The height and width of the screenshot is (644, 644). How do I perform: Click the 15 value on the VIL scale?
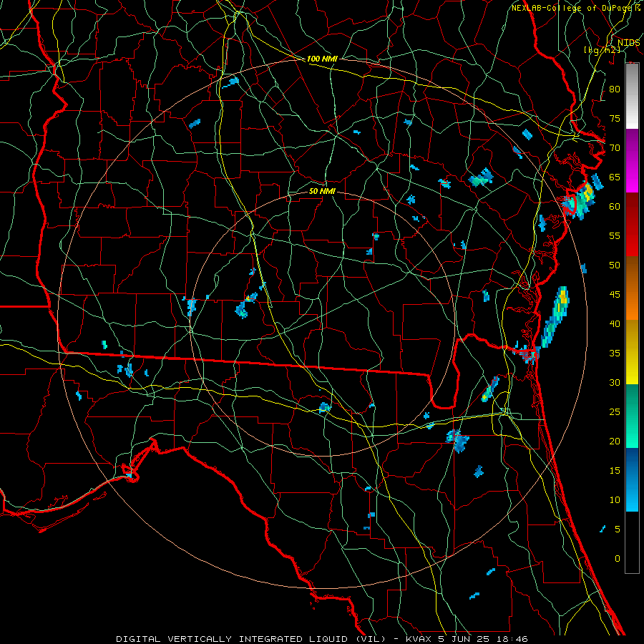coord(615,470)
